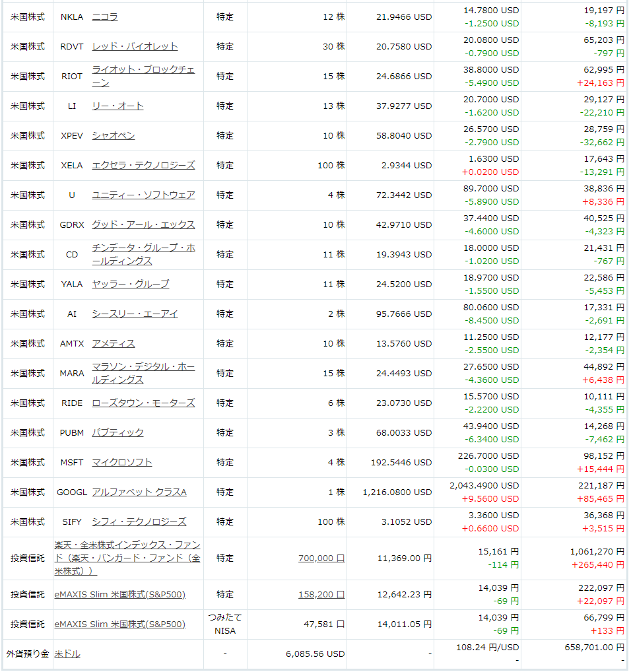Click the 58.8040 USD average cost
The image size is (629, 672).
[404, 135]
